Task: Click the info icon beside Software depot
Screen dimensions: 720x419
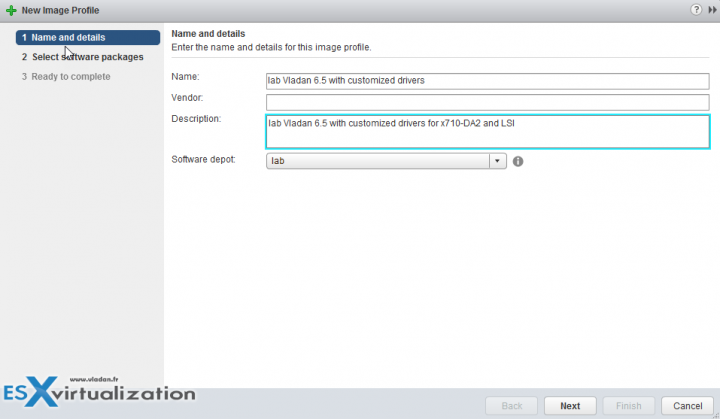Action: tap(518, 161)
